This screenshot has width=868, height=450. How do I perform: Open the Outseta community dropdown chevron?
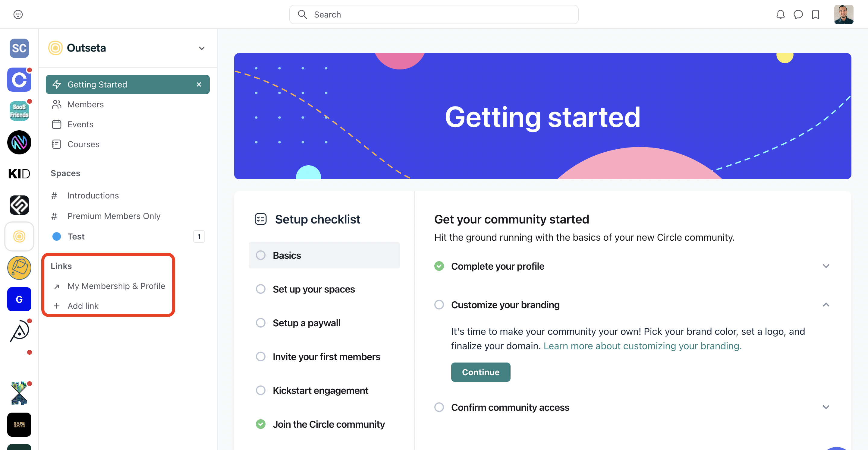[202, 48]
